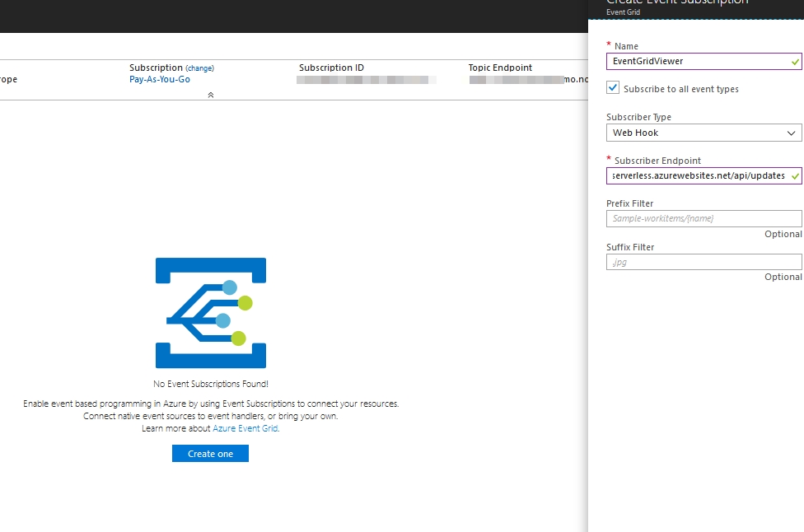Click the Name field containing EventGridViewer

[703, 62]
